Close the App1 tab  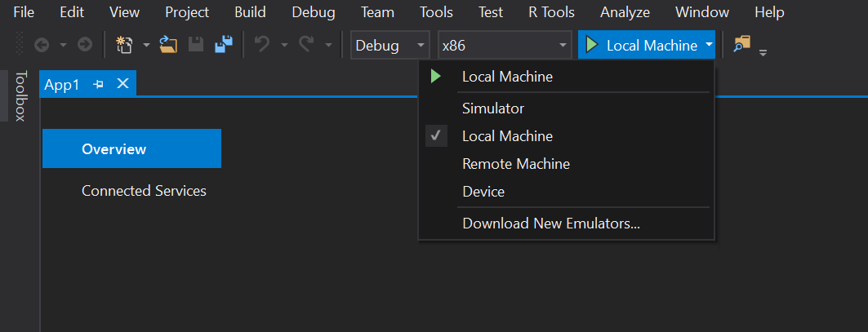point(122,84)
